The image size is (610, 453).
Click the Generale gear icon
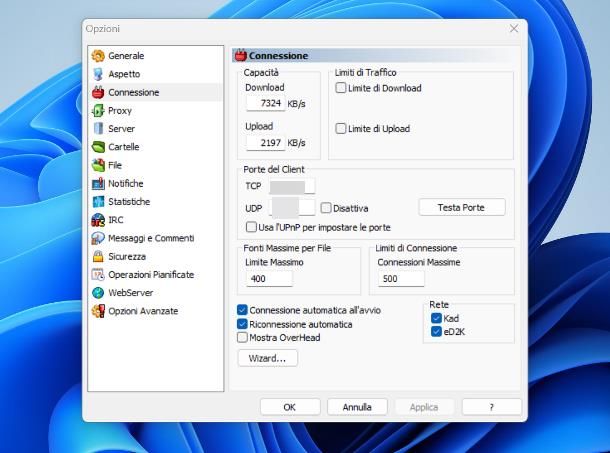pyautogui.click(x=98, y=56)
